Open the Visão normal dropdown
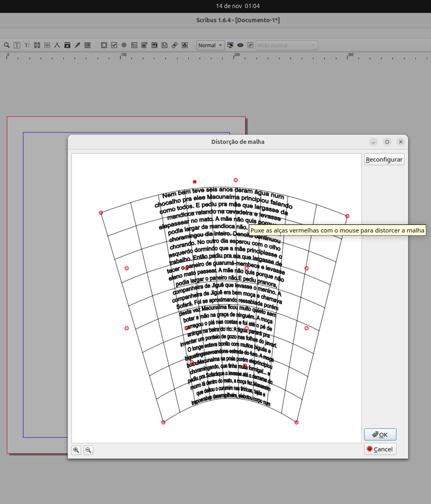The width and height of the screenshot is (431, 504). 286,45
